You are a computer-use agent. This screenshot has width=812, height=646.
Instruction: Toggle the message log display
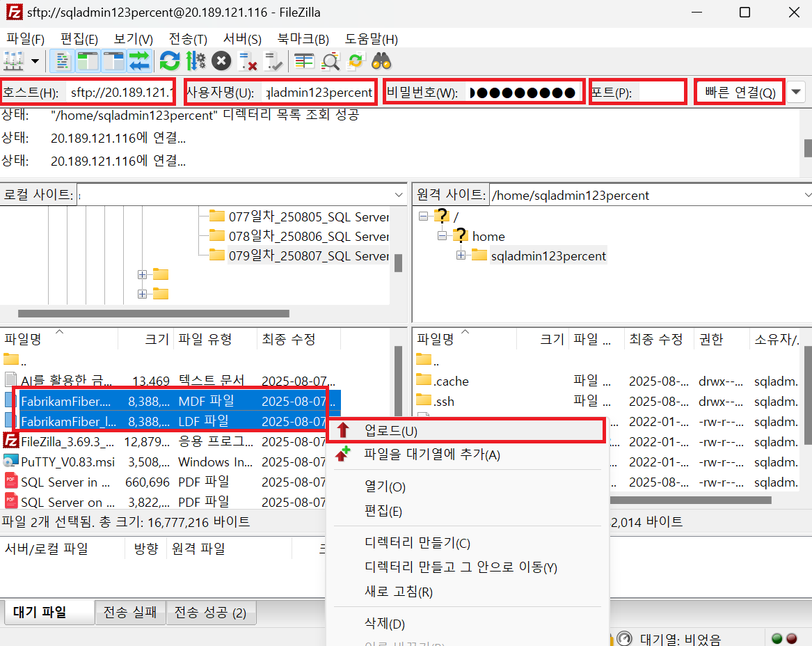click(62, 61)
